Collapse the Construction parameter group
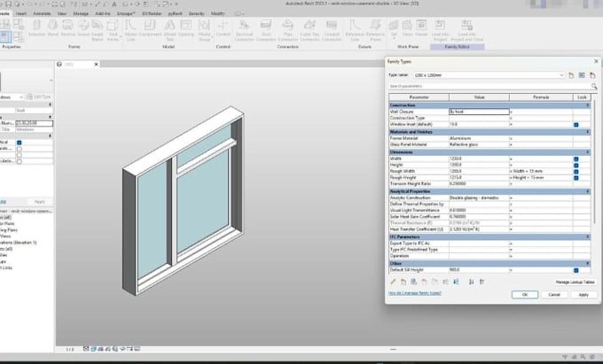The image size is (603, 364). tap(587, 105)
